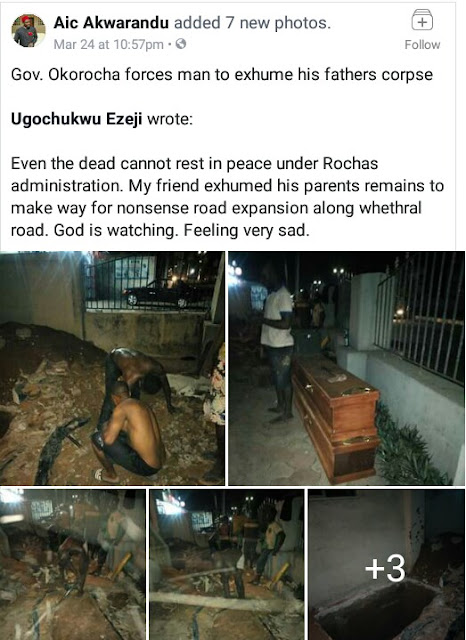Select the "added 7 new photos" text
This screenshot has height=640, width=466.
(252, 23)
